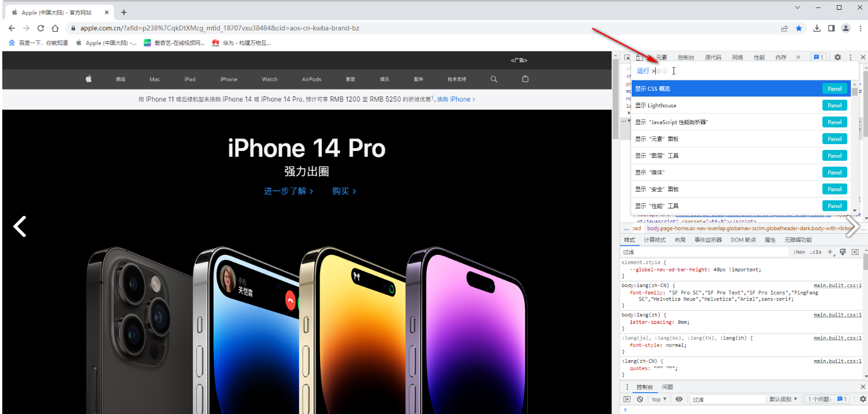Open 百度一下 bookmark
868x414 pixels.
point(38,42)
